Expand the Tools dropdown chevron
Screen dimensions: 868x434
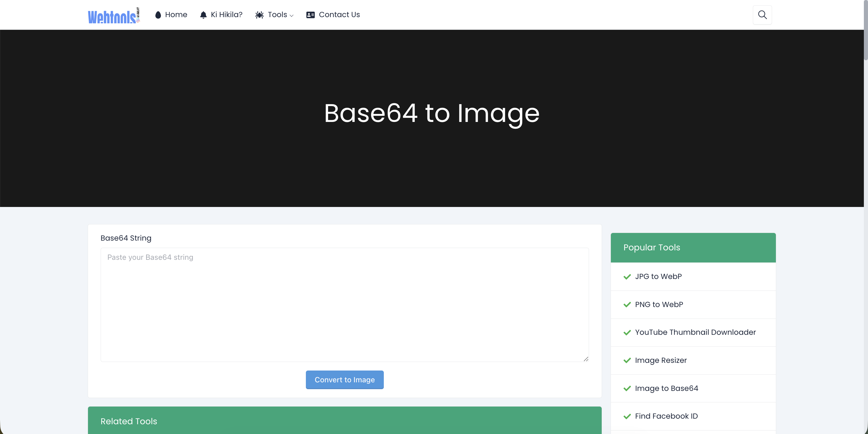[x=291, y=15]
